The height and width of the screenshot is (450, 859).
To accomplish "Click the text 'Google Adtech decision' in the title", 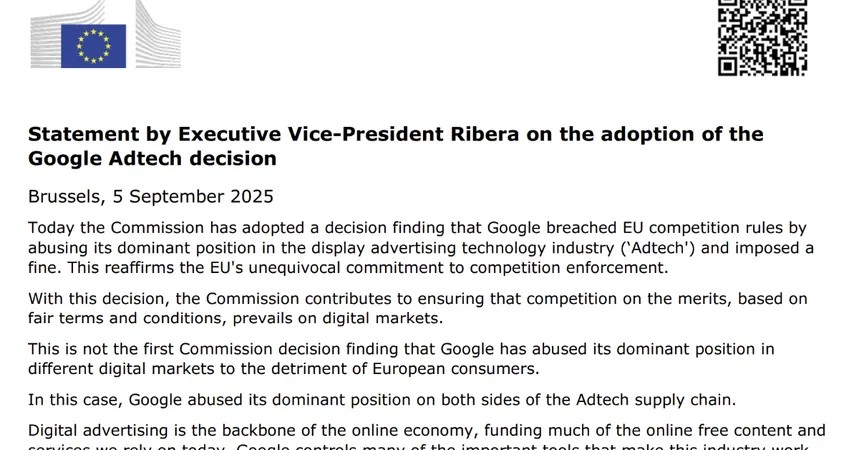I will click(152, 158).
